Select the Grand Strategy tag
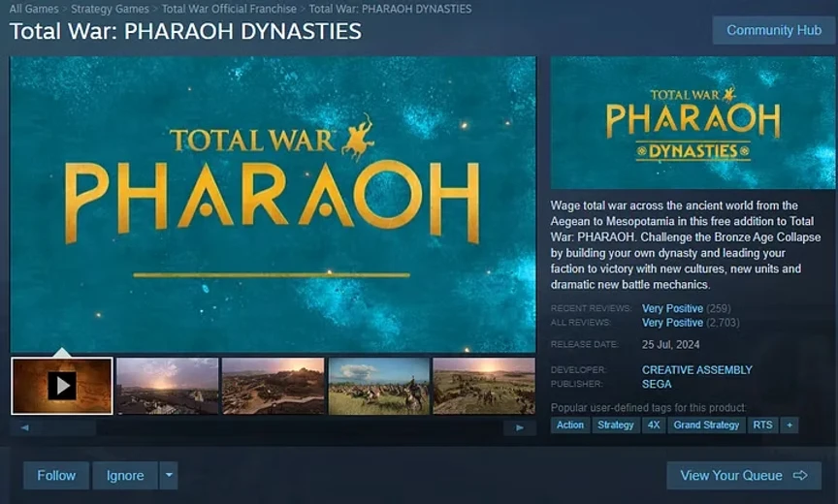The width and height of the screenshot is (838, 504). [706, 425]
